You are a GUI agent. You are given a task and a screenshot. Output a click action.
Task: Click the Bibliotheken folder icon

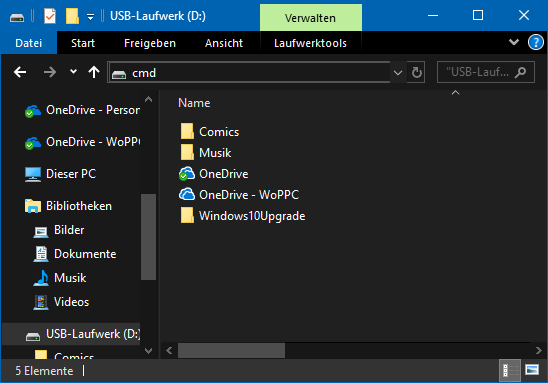[x=33, y=206]
